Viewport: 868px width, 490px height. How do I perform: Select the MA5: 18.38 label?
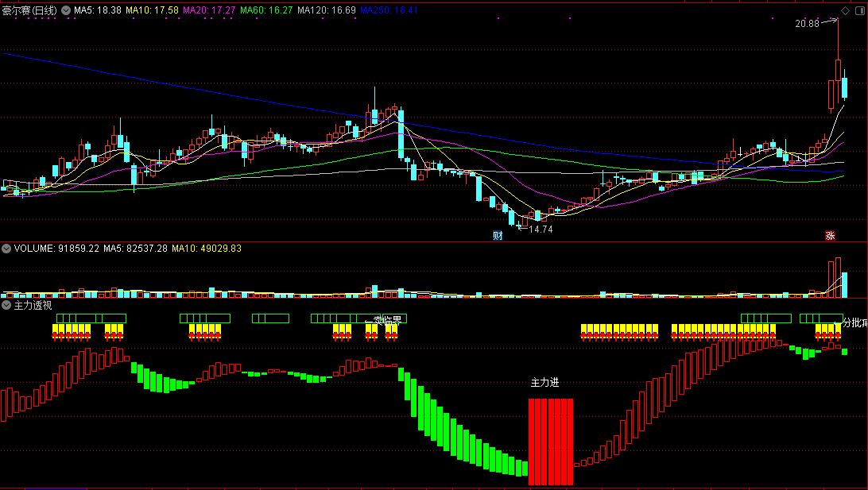point(98,10)
